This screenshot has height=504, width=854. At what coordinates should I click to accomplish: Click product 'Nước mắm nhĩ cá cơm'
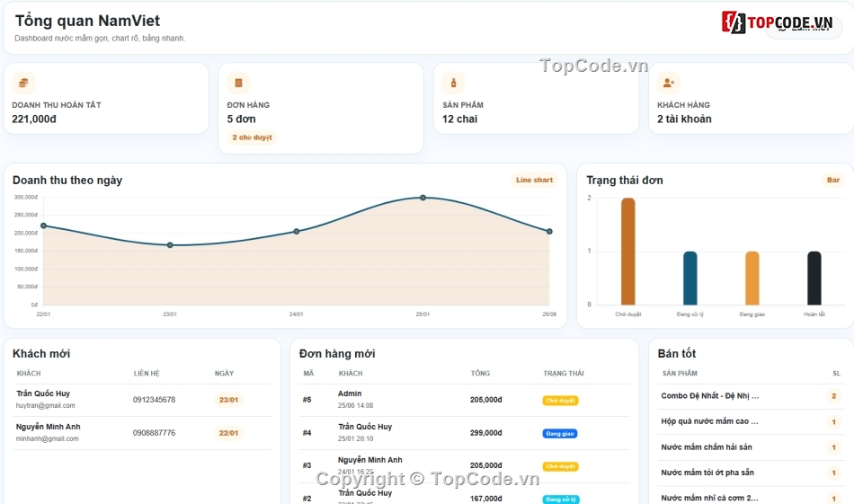[709, 498]
